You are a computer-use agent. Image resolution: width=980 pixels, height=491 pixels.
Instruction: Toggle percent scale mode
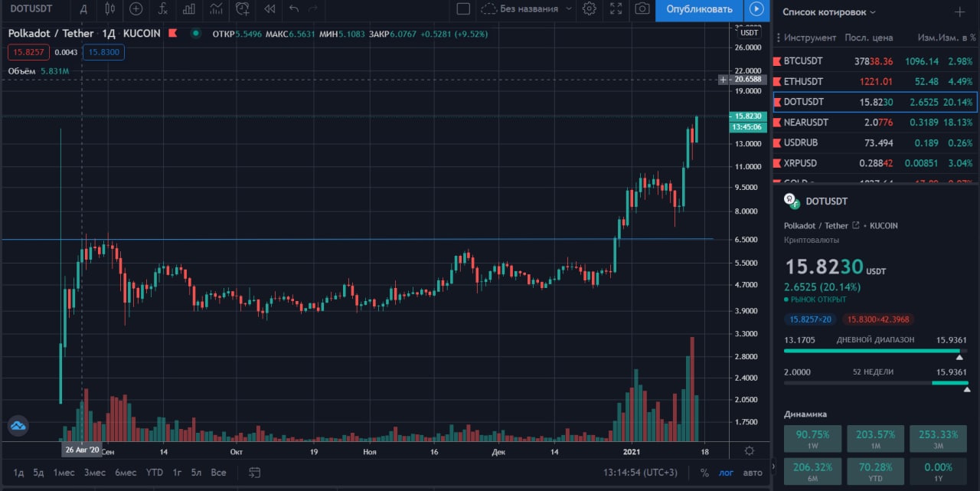point(704,473)
